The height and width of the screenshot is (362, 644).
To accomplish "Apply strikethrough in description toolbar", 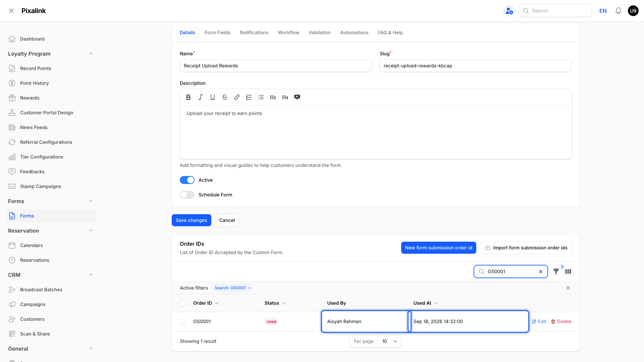I will (225, 97).
